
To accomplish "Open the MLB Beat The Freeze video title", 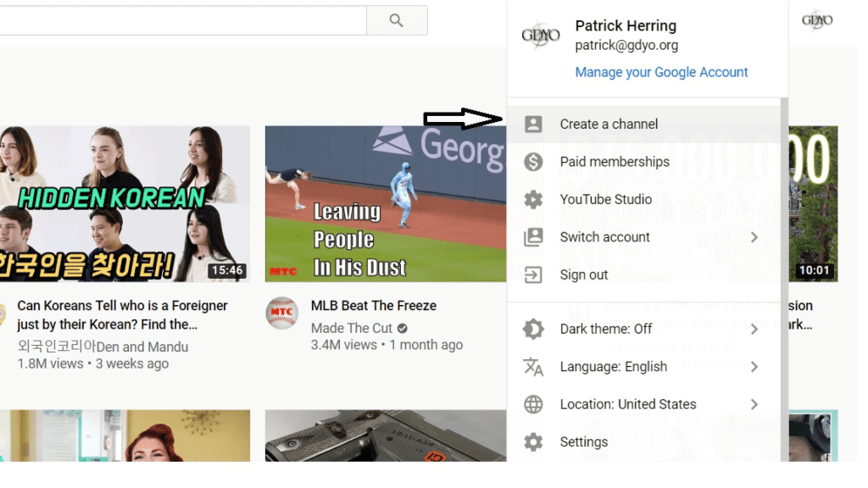I will (374, 306).
